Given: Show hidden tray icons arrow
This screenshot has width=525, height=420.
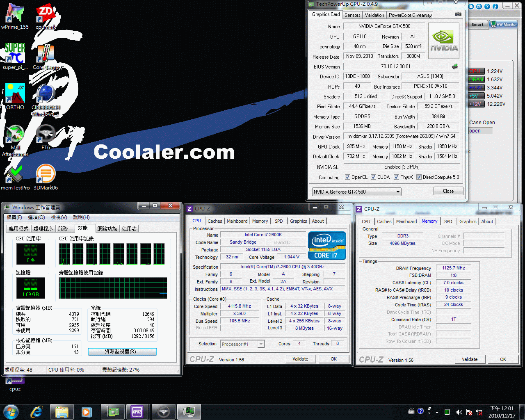Looking at the screenshot, I should point(437,412).
